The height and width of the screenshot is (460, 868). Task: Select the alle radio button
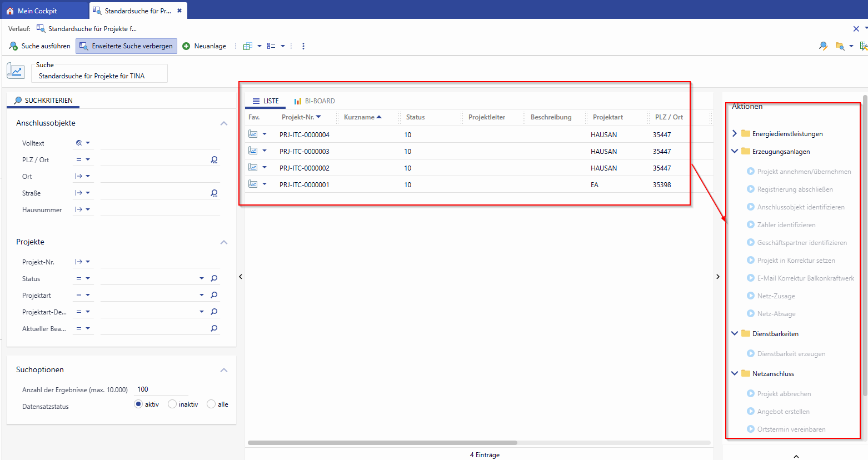pos(211,404)
